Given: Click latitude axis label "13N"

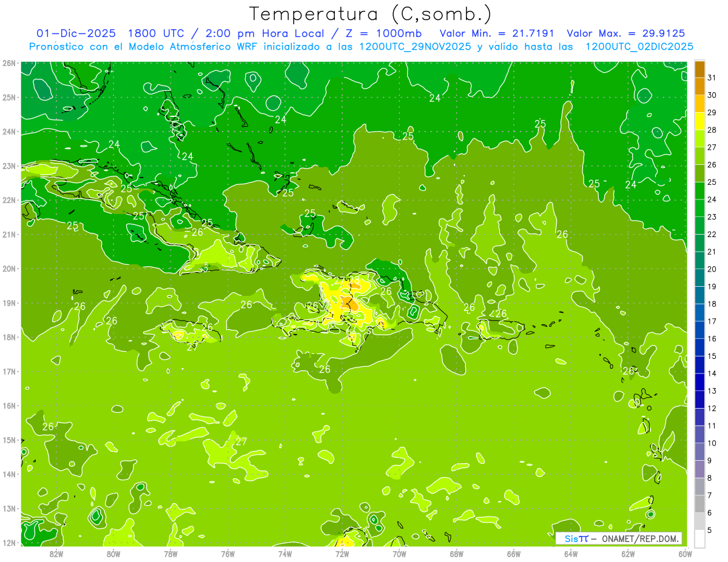Looking at the screenshot, I should coord(9,509).
